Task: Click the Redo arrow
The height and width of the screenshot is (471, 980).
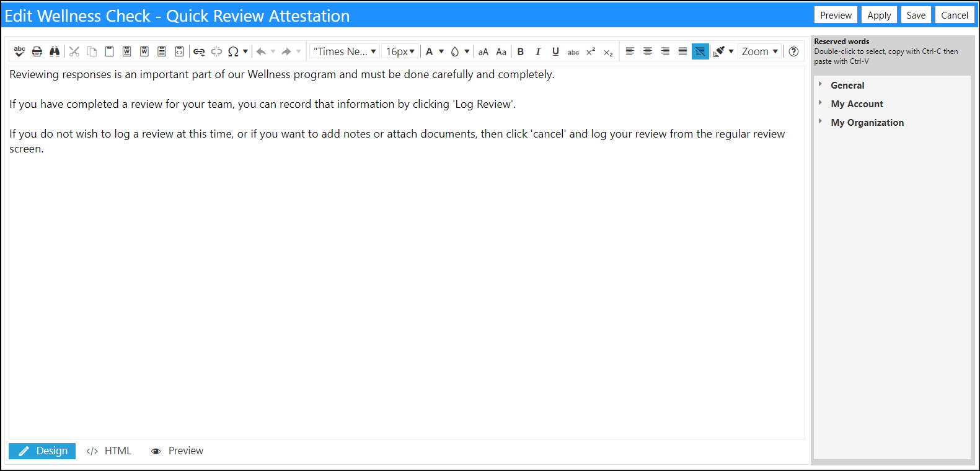Action: click(x=286, y=51)
